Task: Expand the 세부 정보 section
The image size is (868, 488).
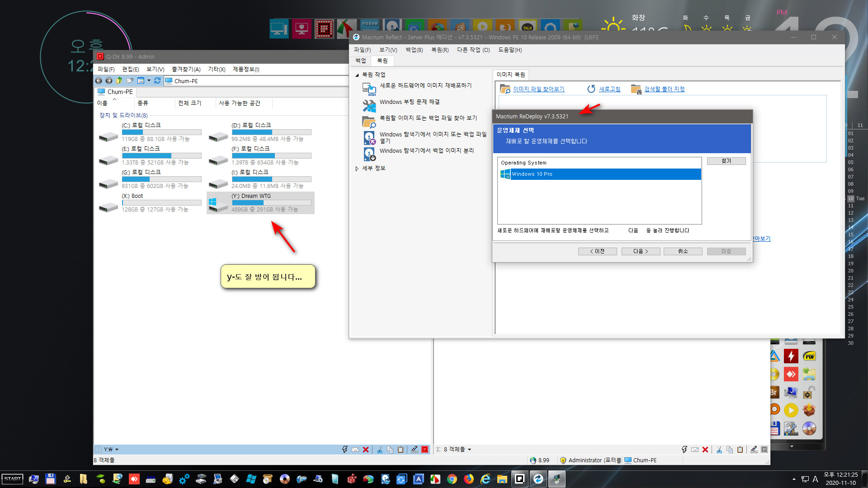Action: coord(357,169)
